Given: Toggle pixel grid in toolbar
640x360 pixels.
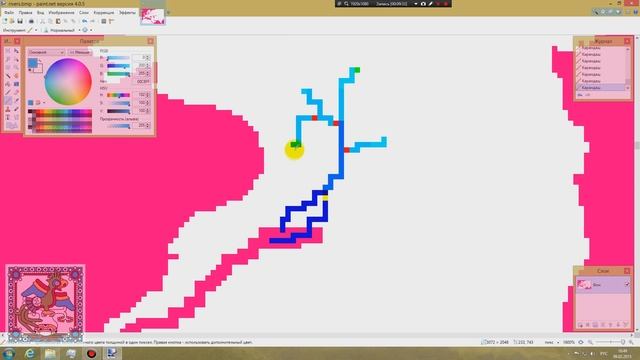Looking at the screenshot, I should click(104, 21).
